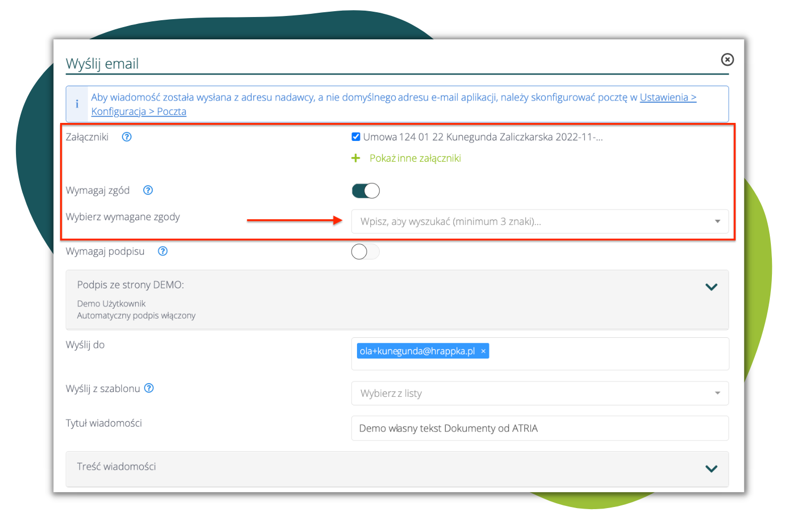This screenshot has width=798, height=532.
Task: Expand the Podpis ze strony DEMO section
Action: [x=711, y=287]
